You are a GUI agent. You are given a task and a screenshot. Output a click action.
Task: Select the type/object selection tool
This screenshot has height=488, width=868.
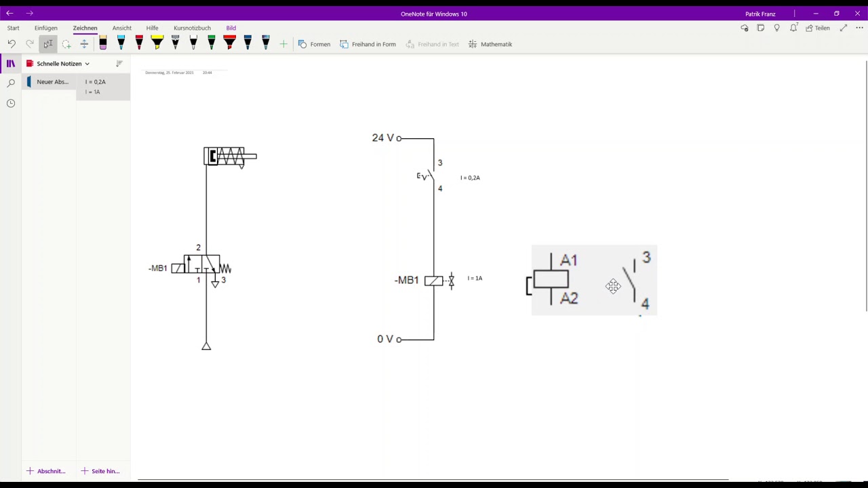48,44
